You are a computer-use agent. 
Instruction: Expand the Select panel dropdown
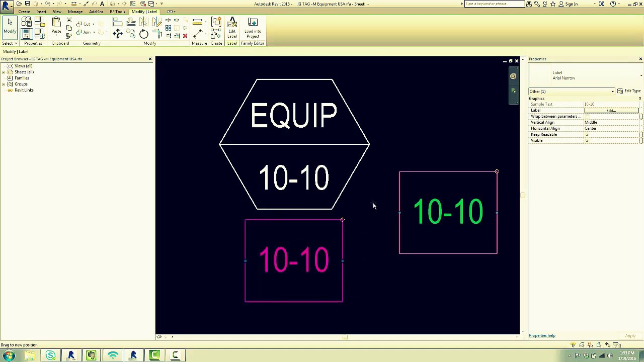pyautogui.click(x=9, y=43)
